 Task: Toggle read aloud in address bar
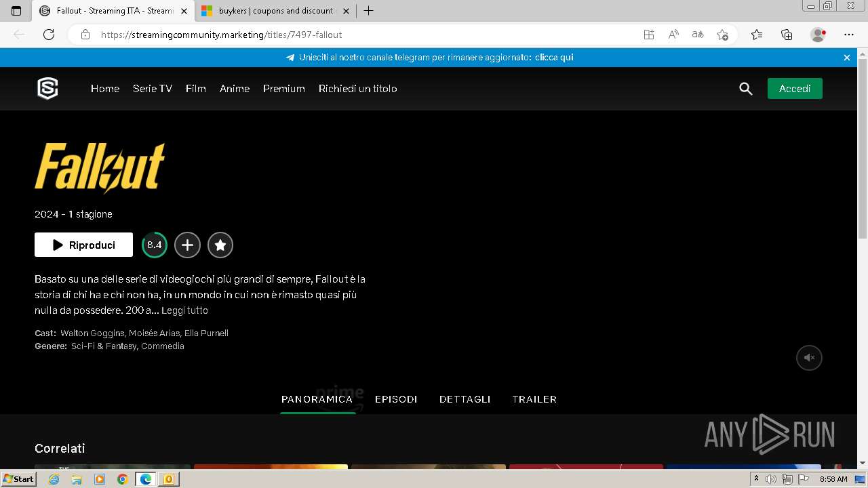pos(673,35)
